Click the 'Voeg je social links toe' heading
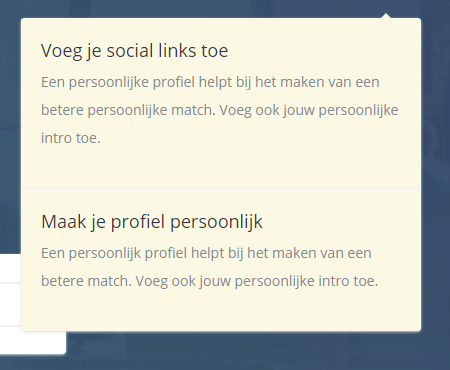 [x=134, y=51]
